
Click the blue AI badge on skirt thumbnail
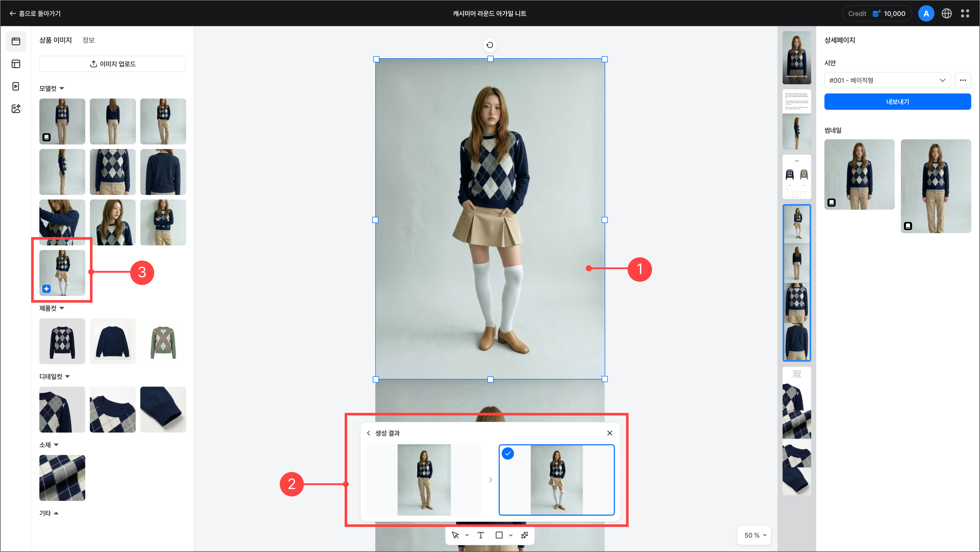tap(46, 289)
